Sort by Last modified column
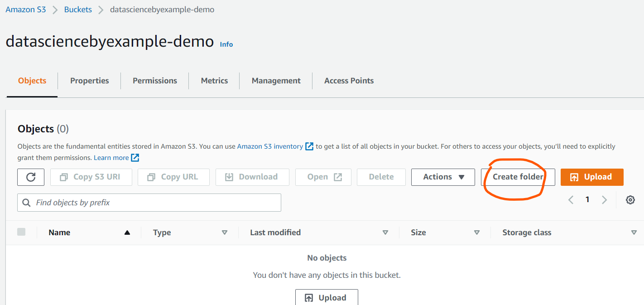 coord(385,232)
